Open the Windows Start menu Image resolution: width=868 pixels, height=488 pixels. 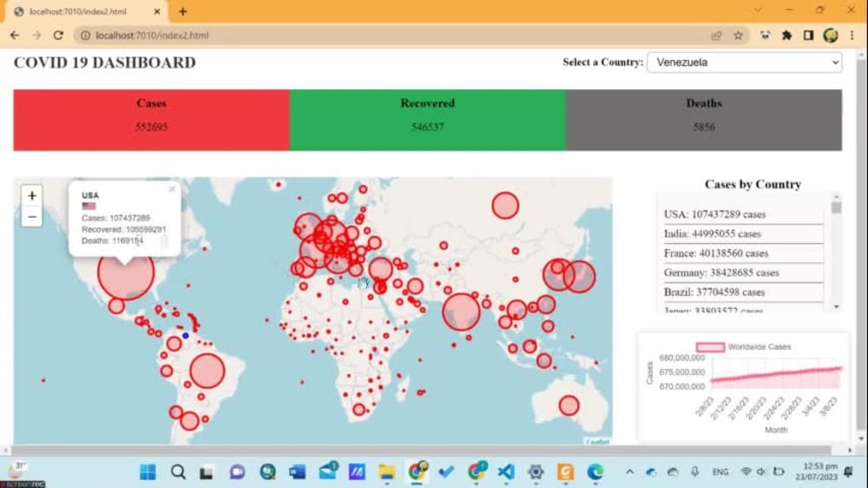click(148, 472)
